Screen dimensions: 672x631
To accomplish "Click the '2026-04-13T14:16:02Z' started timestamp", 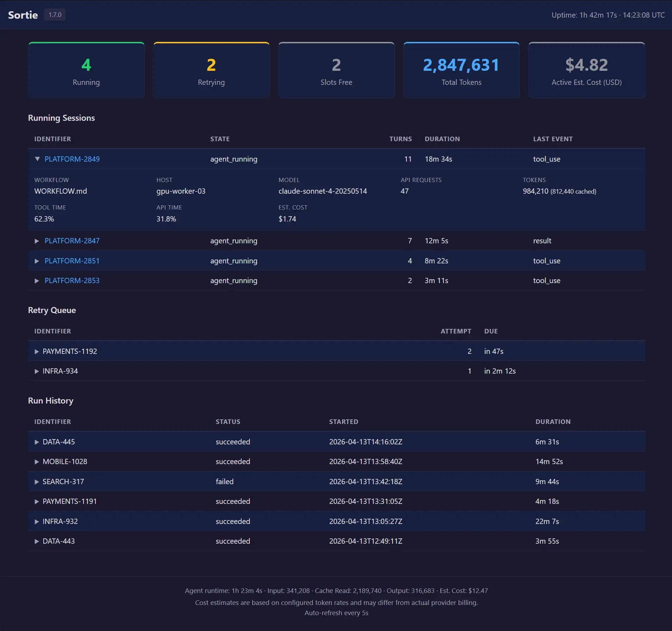I will point(366,442).
